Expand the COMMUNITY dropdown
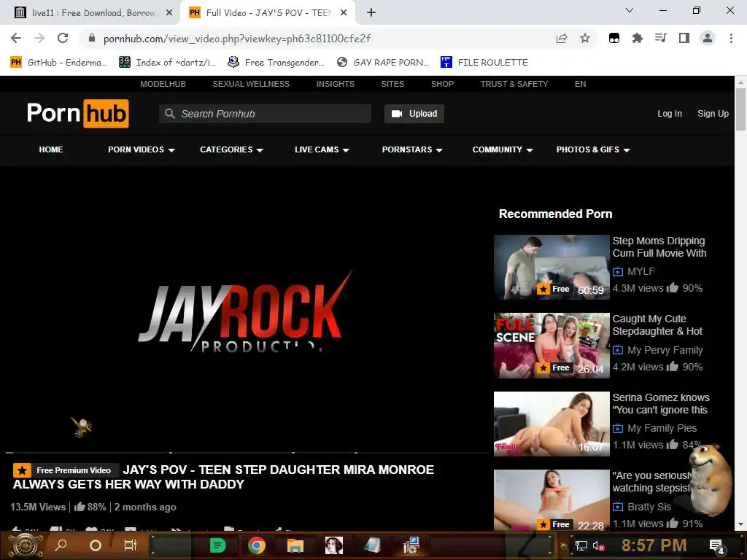The image size is (747, 560). 503,149
